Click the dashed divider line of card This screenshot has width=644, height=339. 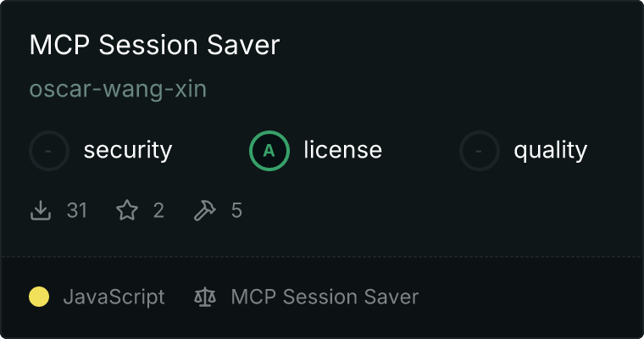[322, 257]
